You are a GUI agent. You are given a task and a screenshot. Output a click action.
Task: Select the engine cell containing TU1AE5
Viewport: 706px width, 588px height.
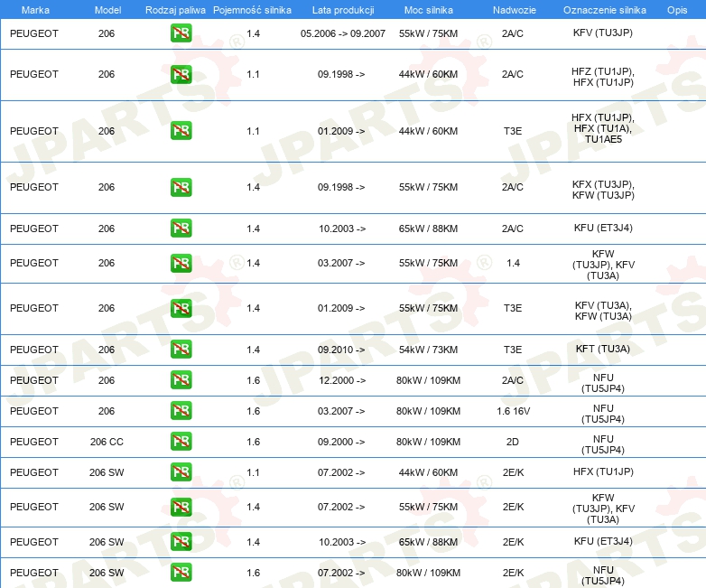pyautogui.click(x=603, y=128)
